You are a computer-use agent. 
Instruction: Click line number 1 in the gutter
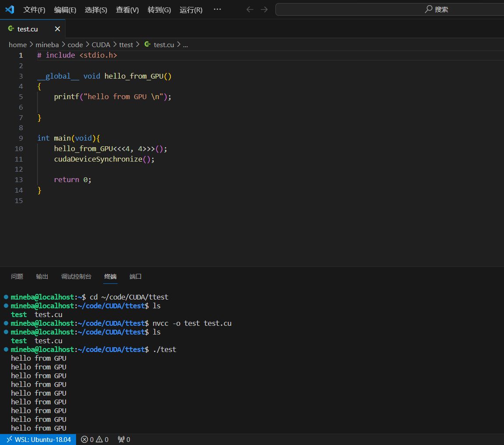coord(21,55)
